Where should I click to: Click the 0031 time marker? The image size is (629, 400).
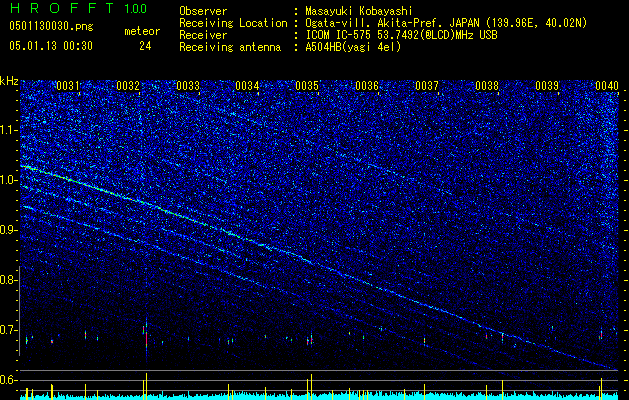[x=68, y=85]
